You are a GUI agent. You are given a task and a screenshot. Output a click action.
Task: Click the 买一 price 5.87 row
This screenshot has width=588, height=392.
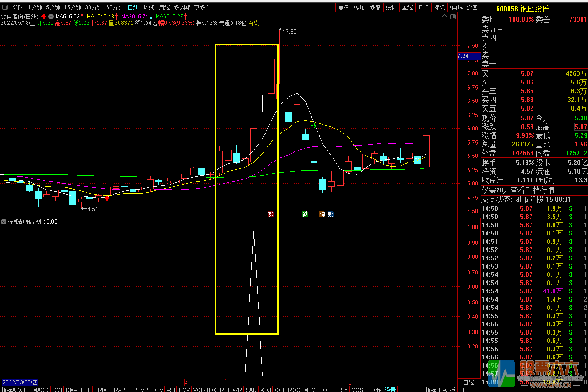point(534,73)
